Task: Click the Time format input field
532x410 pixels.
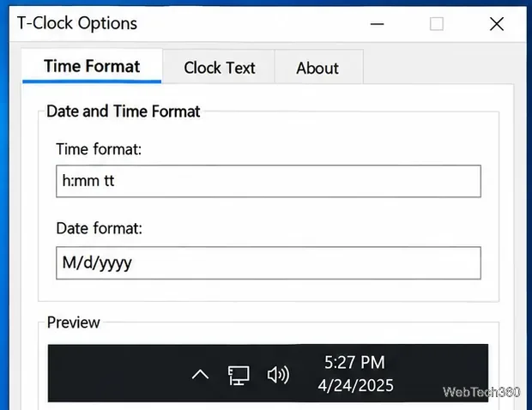Action: coord(269,181)
